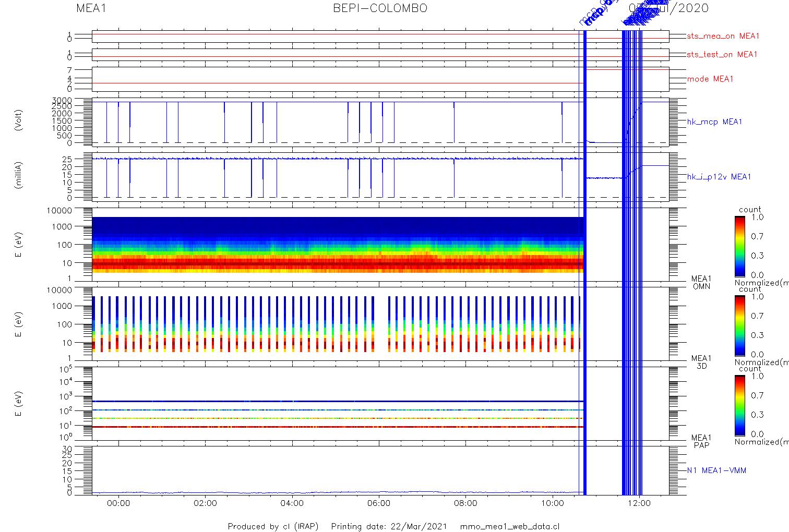Select the (milliA) axis unit label
The image size is (789, 532).
coord(19,175)
